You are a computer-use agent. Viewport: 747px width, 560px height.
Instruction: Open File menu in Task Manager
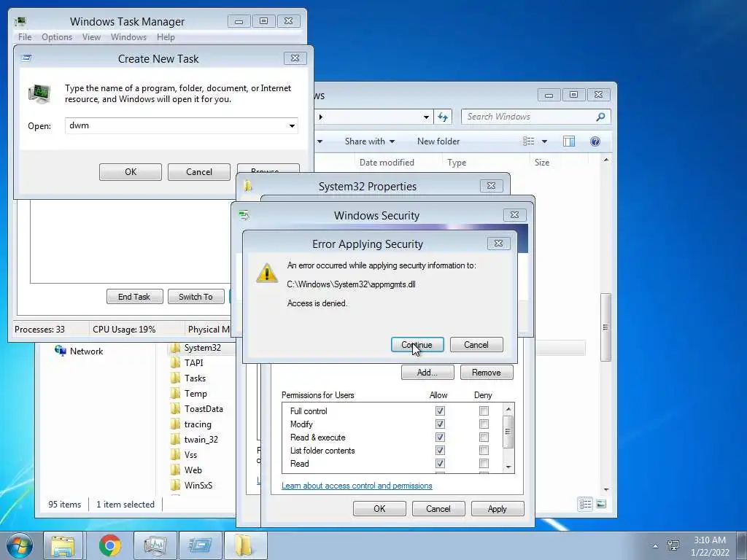(25, 37)
